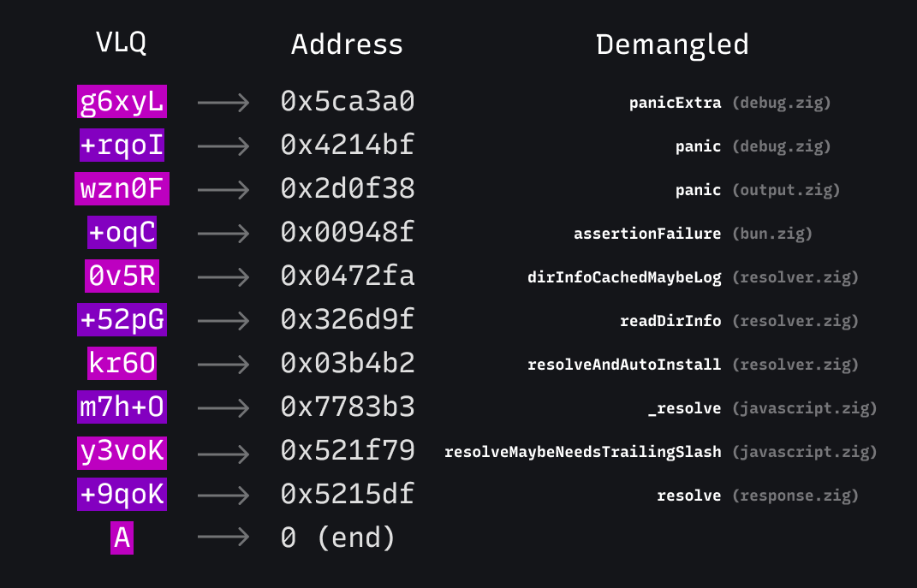Click the Address column header
This screenshot has width=917, height=588.
coord(348,45)
